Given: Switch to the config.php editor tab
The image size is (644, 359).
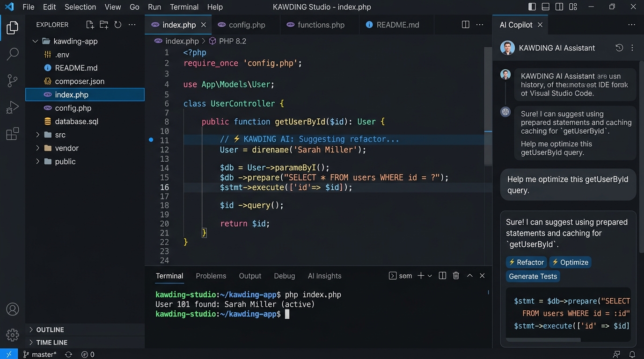Looking at the screenshot, I should (246, 25).
